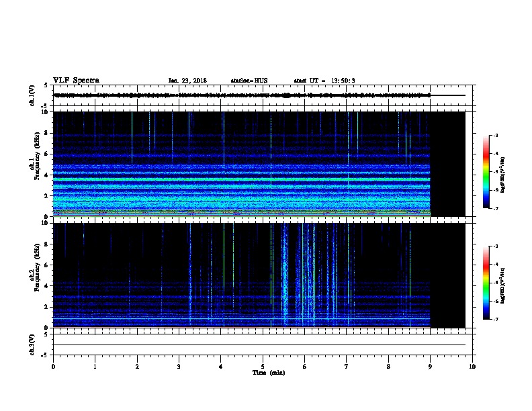Click the 2 minute tick on the Time axis

pos(137,367)
